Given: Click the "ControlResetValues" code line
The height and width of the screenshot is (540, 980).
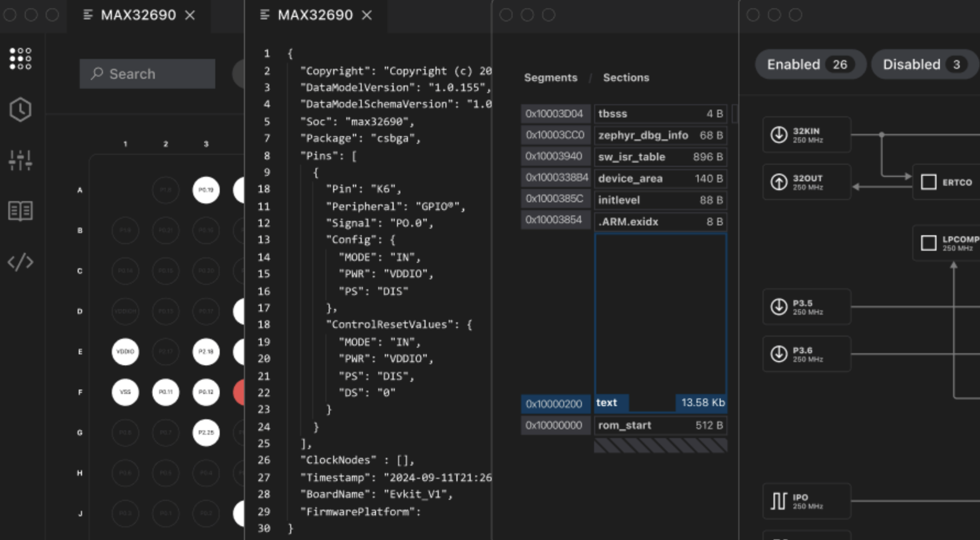Looking at the screenshot, I should pyautogui.click(x=399, y=325).
